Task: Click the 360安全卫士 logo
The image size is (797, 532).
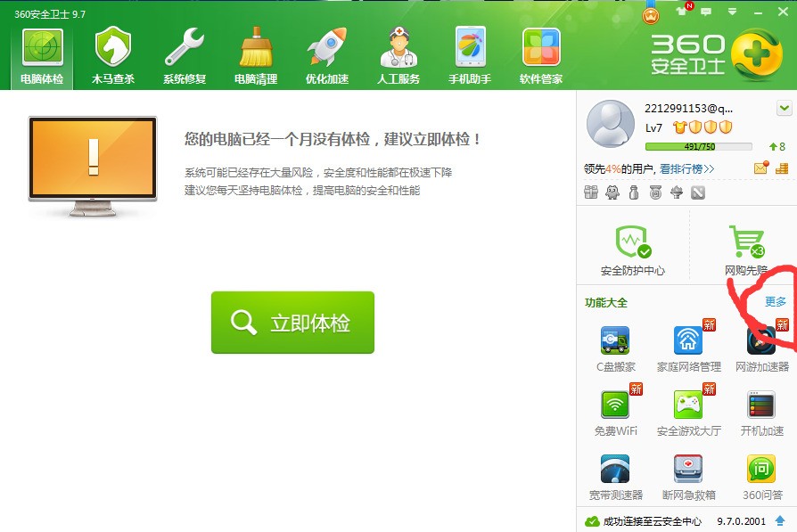Action: [x=717, y=55]
